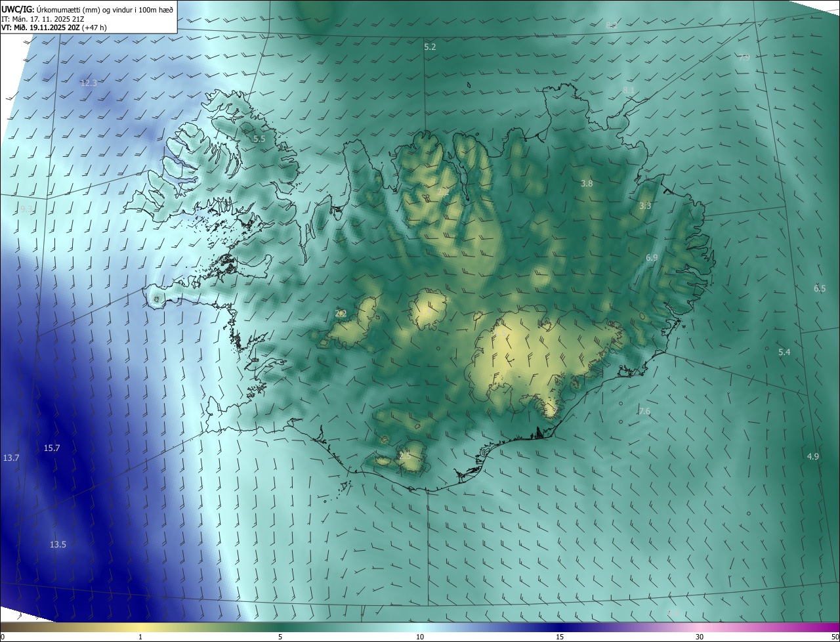Click the 5.5 value over the Westfjords

click(x=259, y=139)
